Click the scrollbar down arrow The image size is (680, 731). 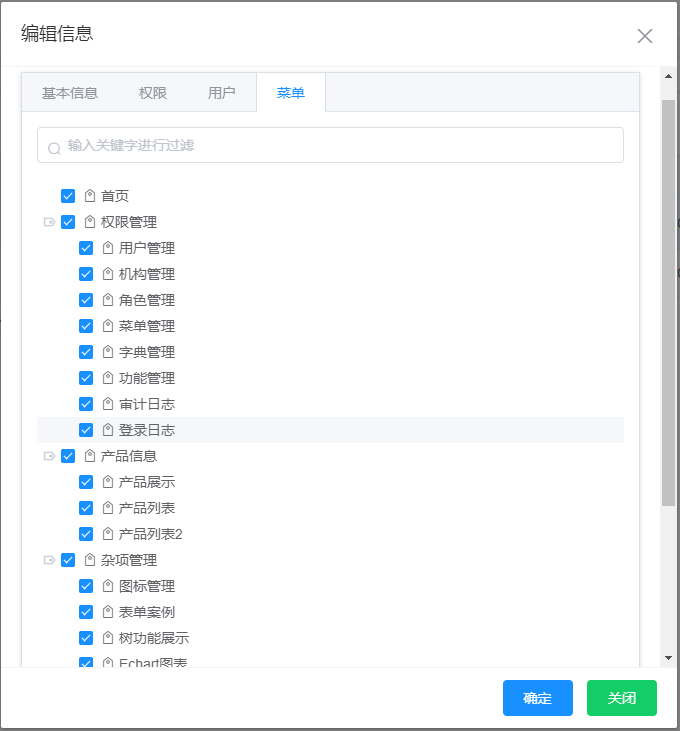click(x=668, y=658)
